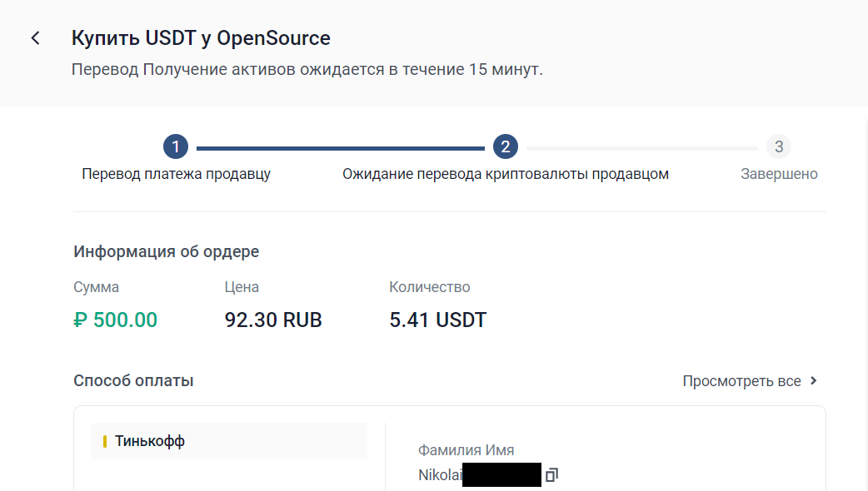868x491 pixels.
Task: Copy the recipient name Nikolai
Action: click(x=551, y=475)
